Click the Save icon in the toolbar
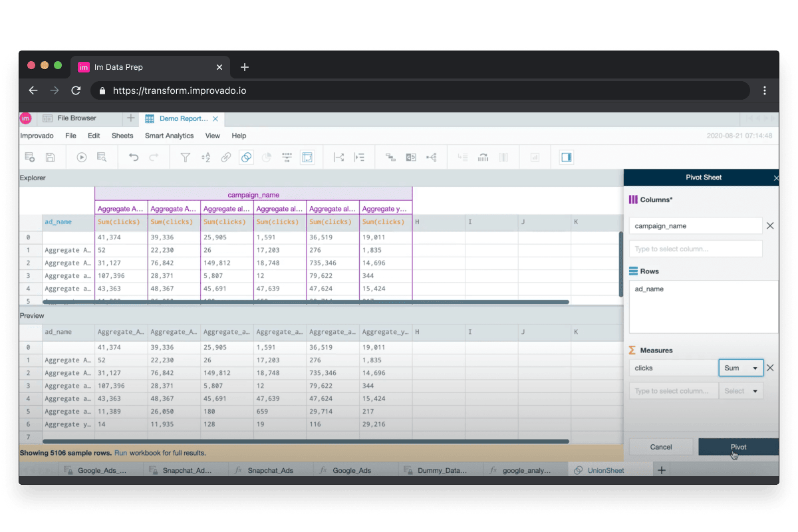The width and height of the screenshot is (798, 532). point(50,157)
